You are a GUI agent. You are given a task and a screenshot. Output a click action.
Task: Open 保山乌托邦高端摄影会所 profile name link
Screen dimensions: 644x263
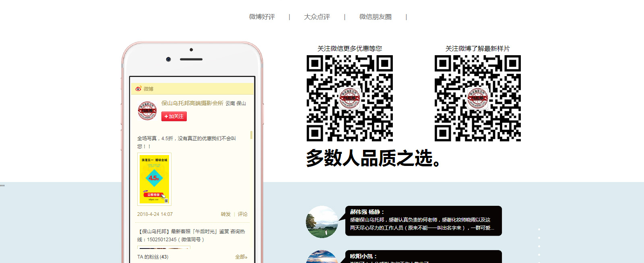click(x=192, y=103)
